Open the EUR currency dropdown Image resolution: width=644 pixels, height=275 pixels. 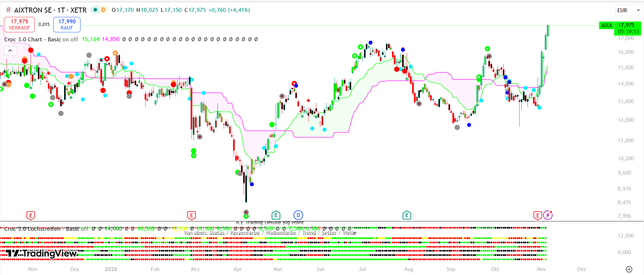click(x=629, y=10)
